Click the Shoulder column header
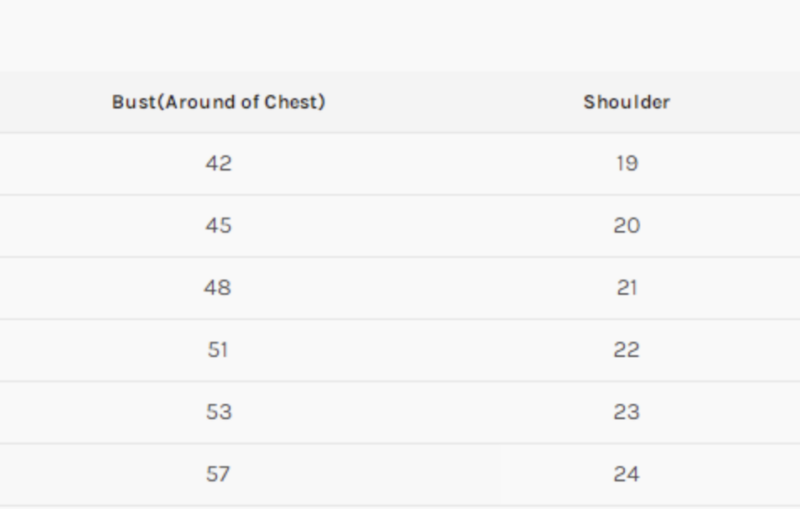Viewport: 800px width, 509px height. click(x=626, y=102)
